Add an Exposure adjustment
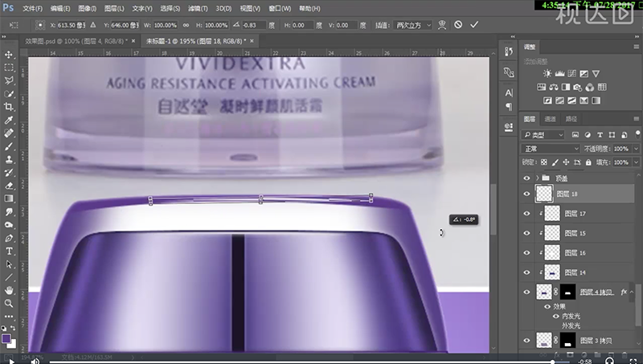 (584, 74)
